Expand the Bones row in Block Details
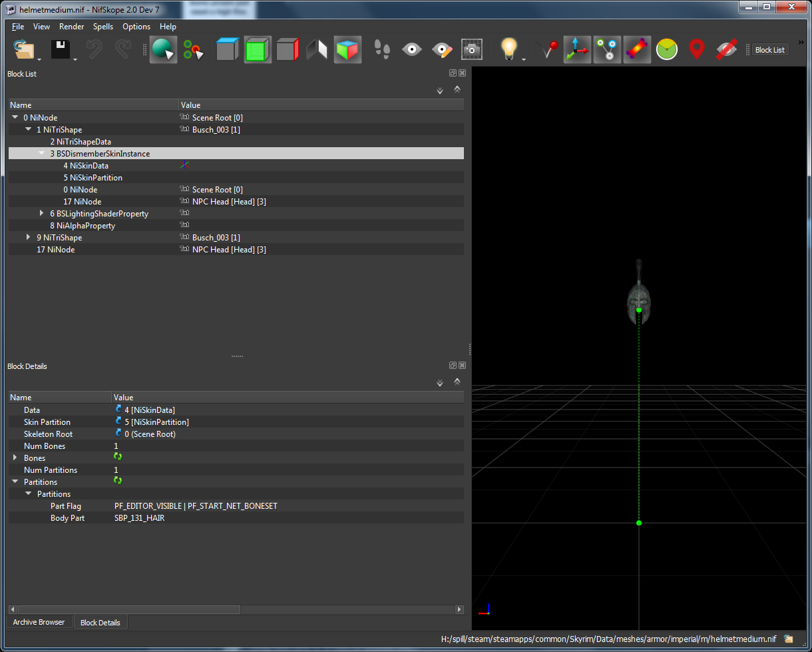812x652 pixels. (15, 458)
